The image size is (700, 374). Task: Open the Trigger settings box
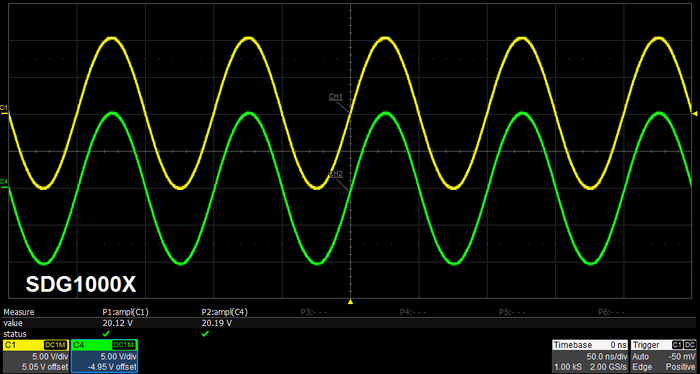(663, 356)
